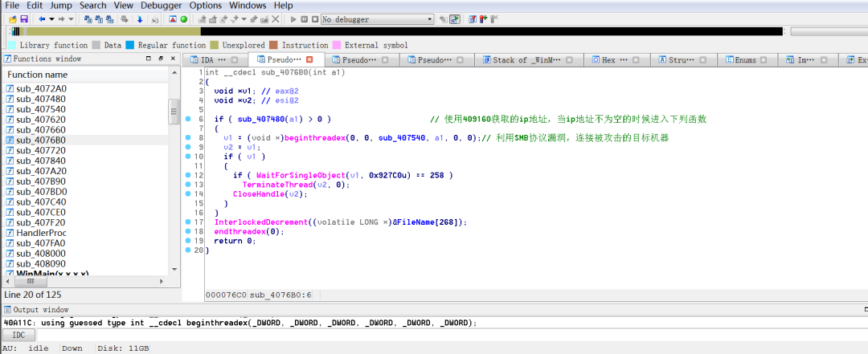This screenshot has width=868, height=354.
Task: Click the X cancel icon in toolbar
Action: (276, 18)
